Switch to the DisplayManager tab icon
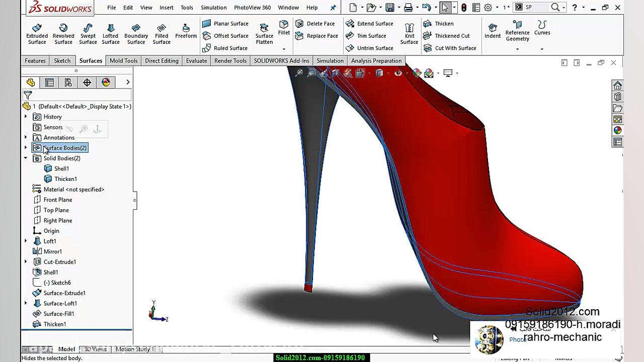The image size is (644, 362). click(106, 82)
